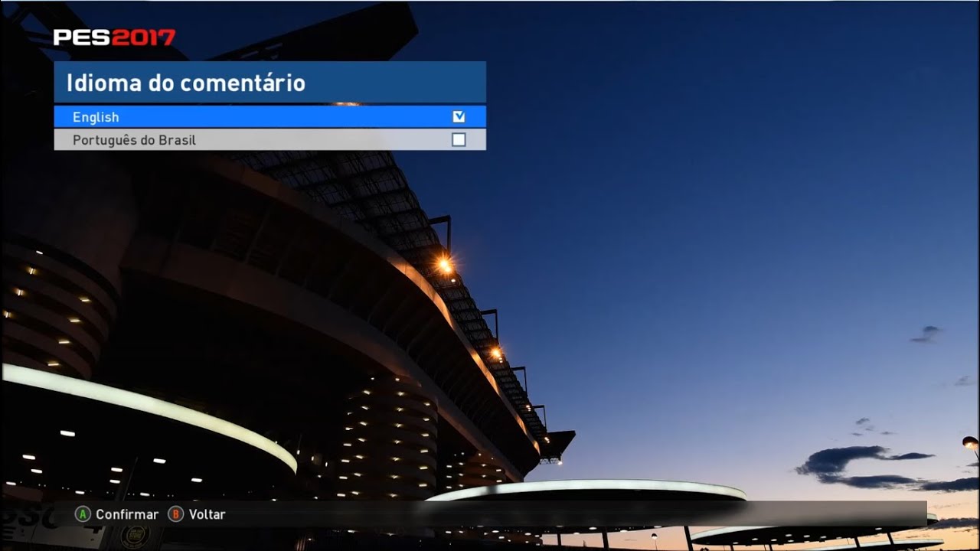The height and width of the screenshot is (551, 980).
Task: Tick the Português do Brasil checkbox
Action: point(459,140)
